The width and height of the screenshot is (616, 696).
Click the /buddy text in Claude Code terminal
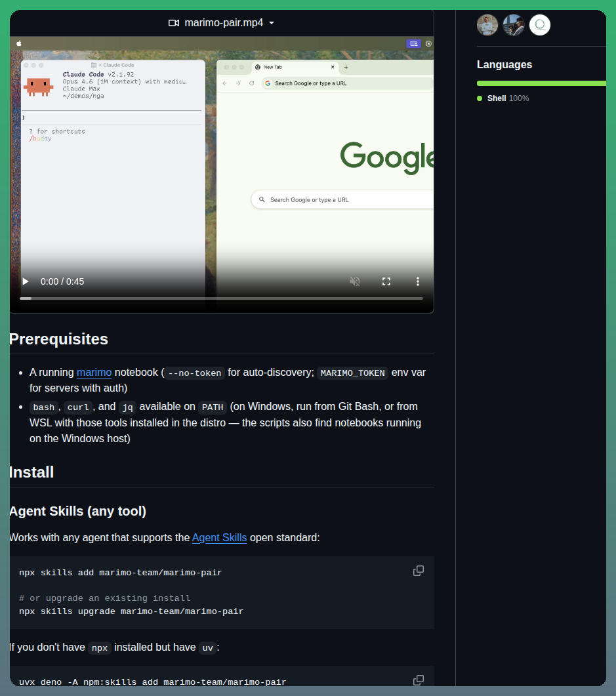pyautogui.click(x=41, y=138)
